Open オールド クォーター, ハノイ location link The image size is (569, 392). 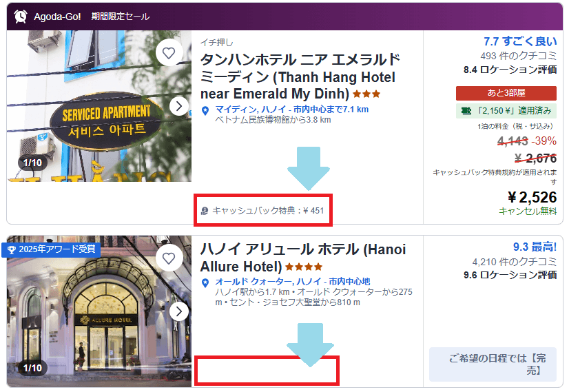(293, 281)
